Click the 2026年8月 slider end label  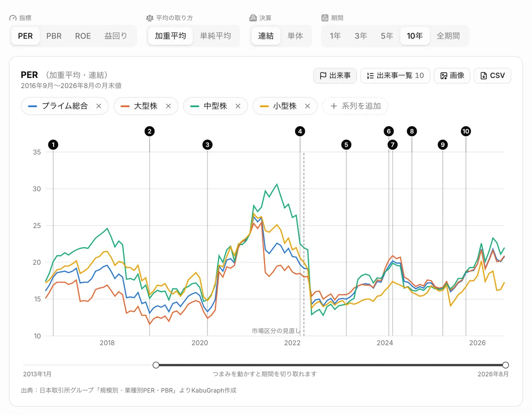point(493,374)
